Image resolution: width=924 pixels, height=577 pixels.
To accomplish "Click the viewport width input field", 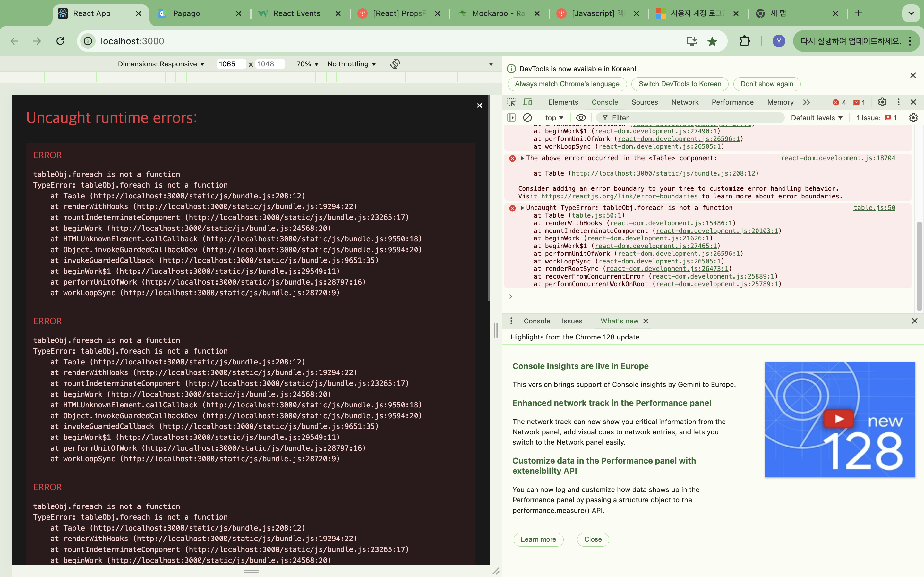I will coord(230,64).
